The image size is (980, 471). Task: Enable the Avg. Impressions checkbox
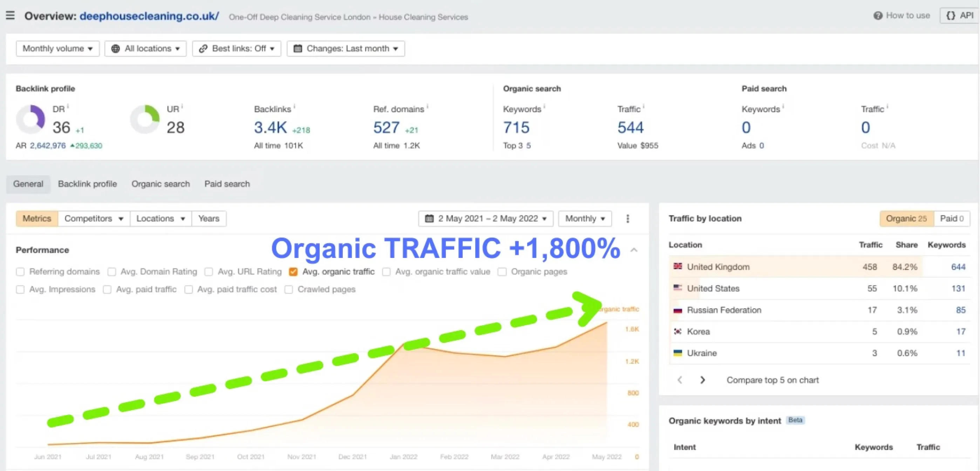pyautogui.click(x=20, y=290)
